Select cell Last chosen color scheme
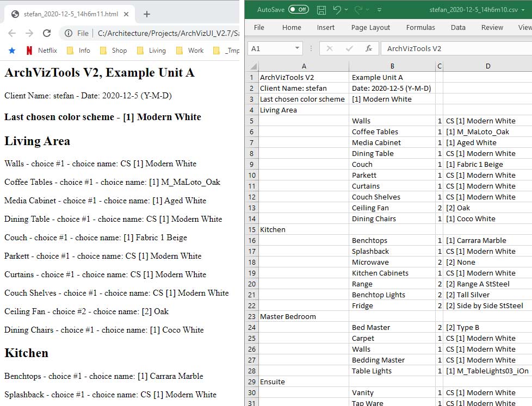 [x=304, y=99]
